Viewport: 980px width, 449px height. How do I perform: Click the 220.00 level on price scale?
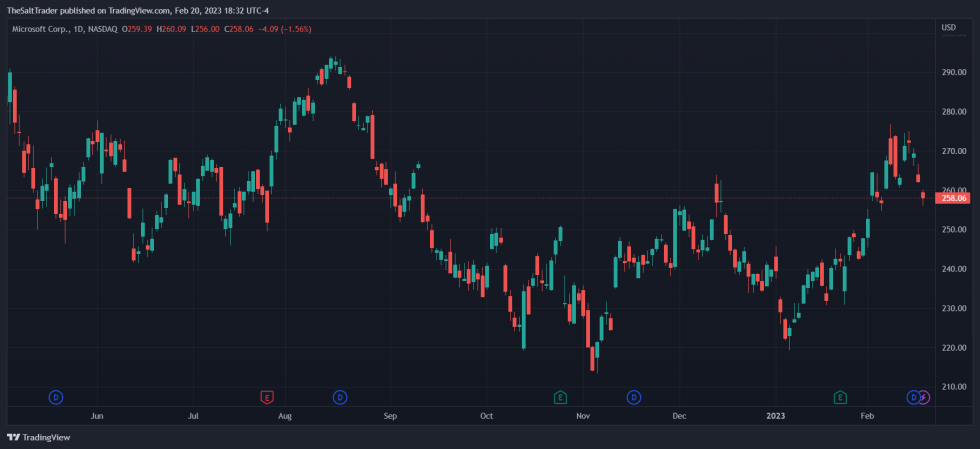(x=953, y=348)
